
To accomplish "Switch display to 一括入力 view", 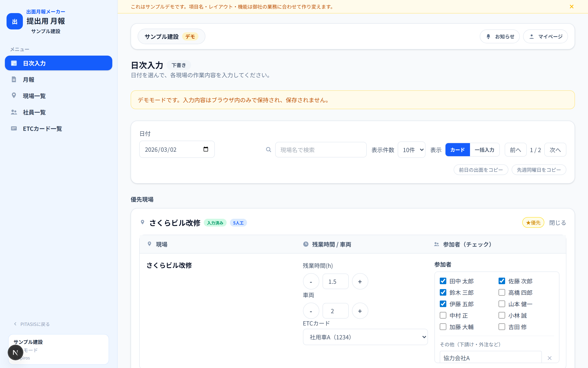I will pyautogui.click(x=484, y=150).
